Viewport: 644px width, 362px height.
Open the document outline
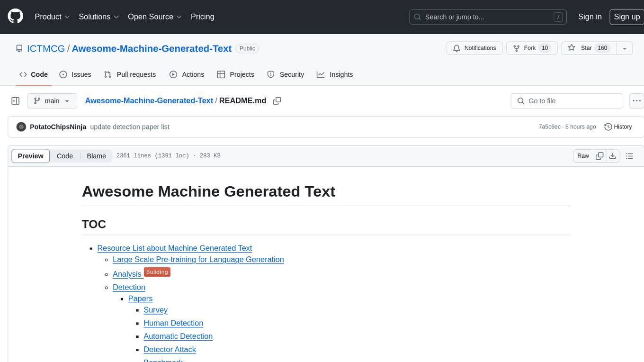(629, 156)
